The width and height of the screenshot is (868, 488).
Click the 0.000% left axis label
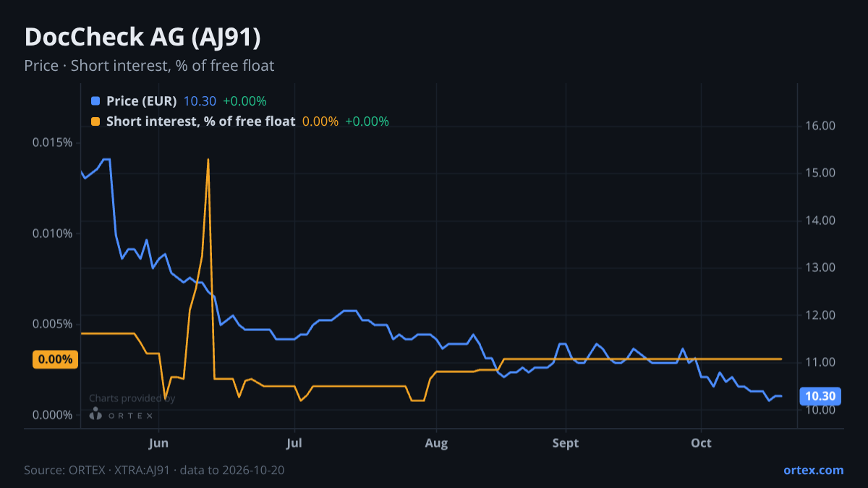[x=52, y=415]
